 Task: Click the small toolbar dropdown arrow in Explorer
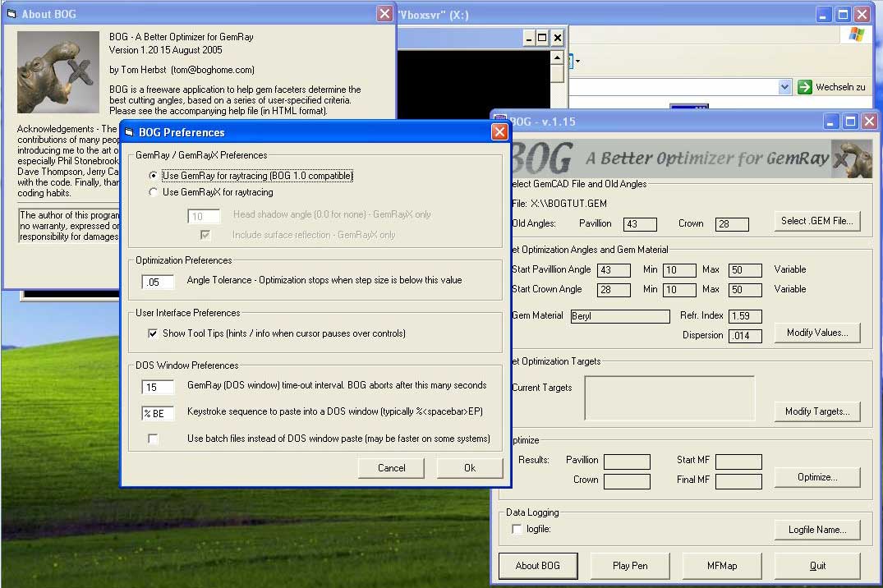(577, 61)
